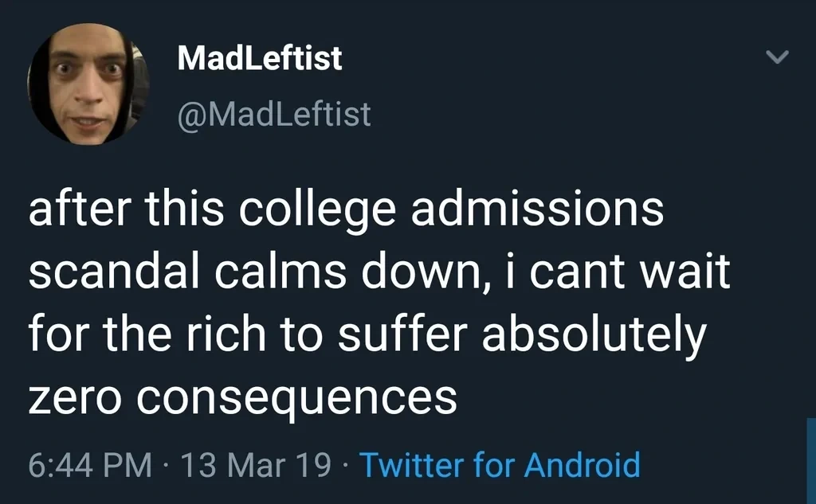Click MadLeftist's profile avatar photo
This screenshot has width=816, height=504.
[x=88, y=84]
